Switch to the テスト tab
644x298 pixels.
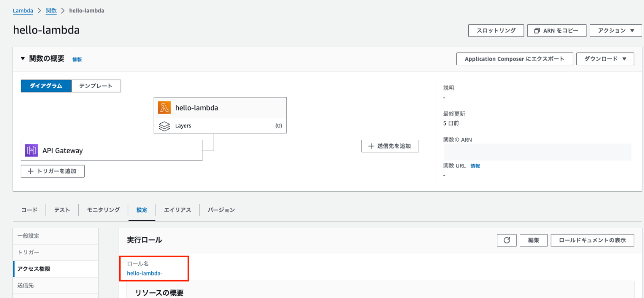point(62,210)
